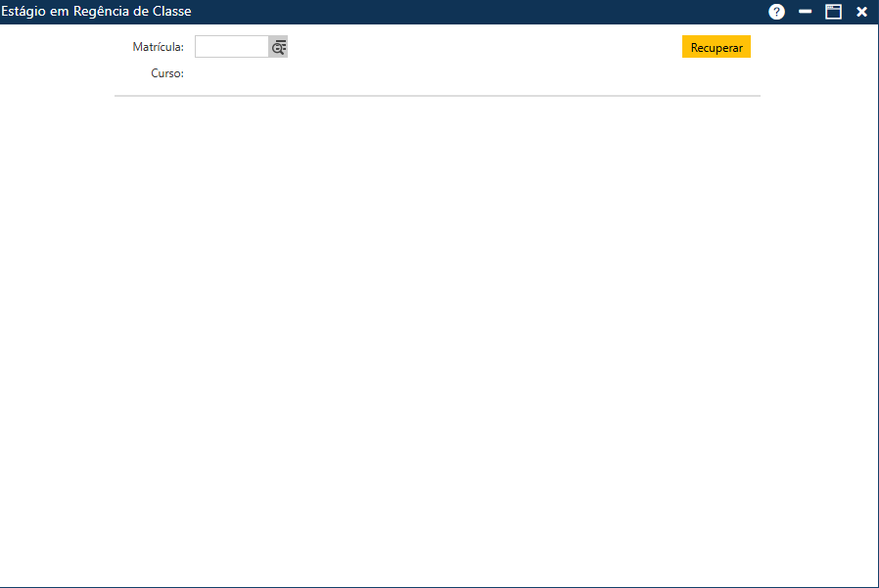The height and width of the screenshot is (588, 879).
Task: Click the horizontal separator below Curso
Action: [x=437, y=96]
